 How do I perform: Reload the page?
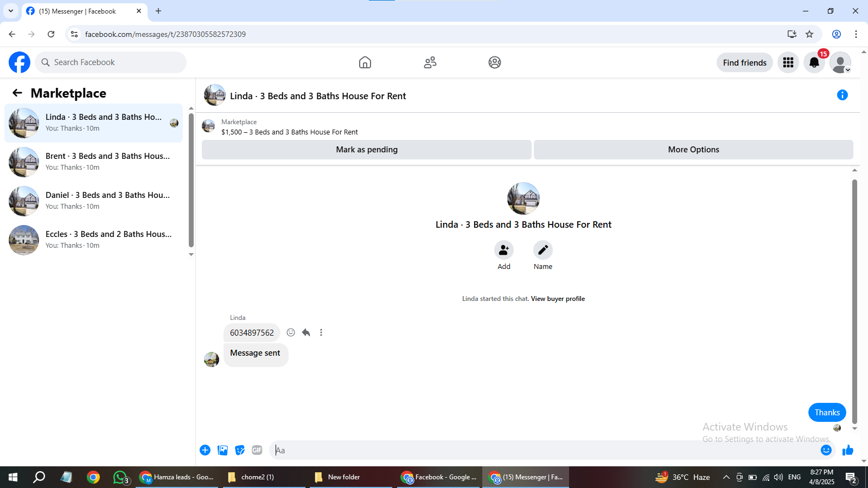click(x=51, y=34)
